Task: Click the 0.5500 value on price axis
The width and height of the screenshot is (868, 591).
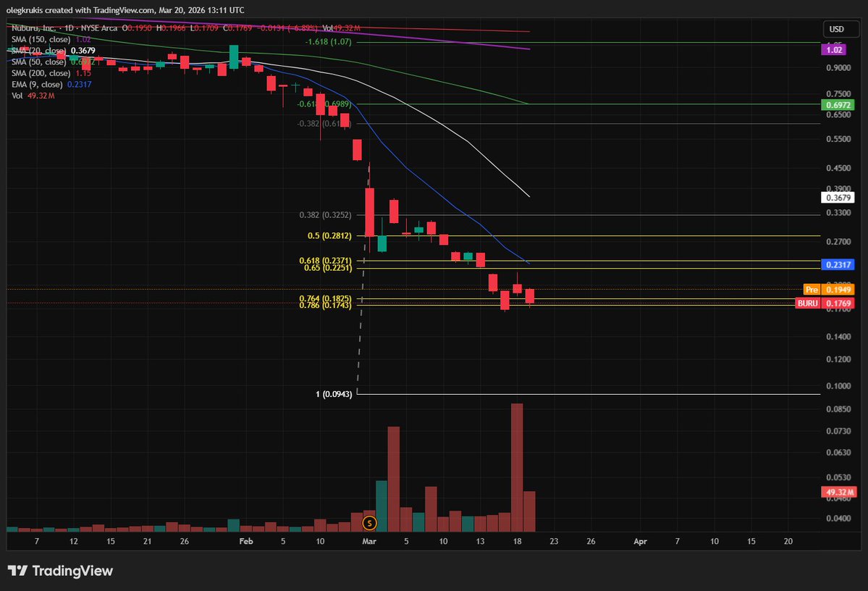Action: click(x=838, y=139)
